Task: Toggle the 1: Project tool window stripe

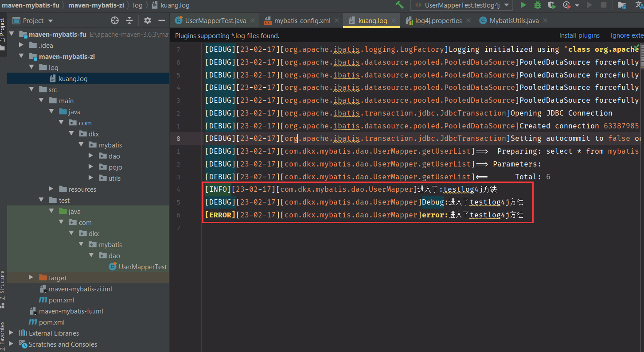Action: point(3,35)
